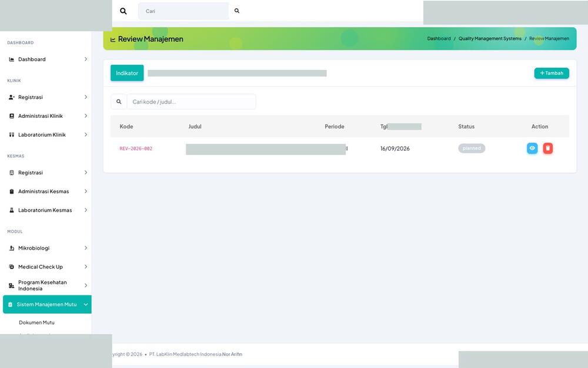Open Medical Check Up menu
This screenshot has width=588, height=368.
pos(48,267)
